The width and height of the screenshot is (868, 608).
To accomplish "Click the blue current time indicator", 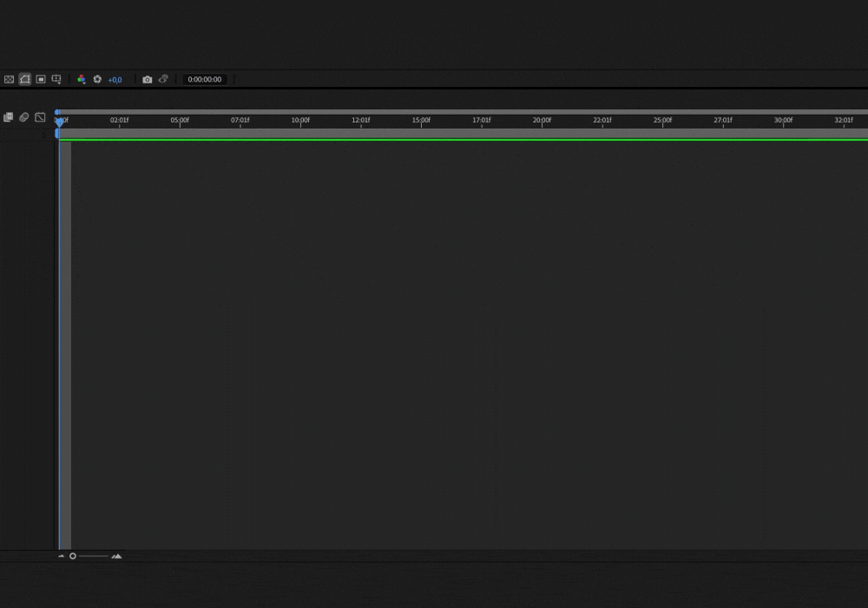I will 59,122.
